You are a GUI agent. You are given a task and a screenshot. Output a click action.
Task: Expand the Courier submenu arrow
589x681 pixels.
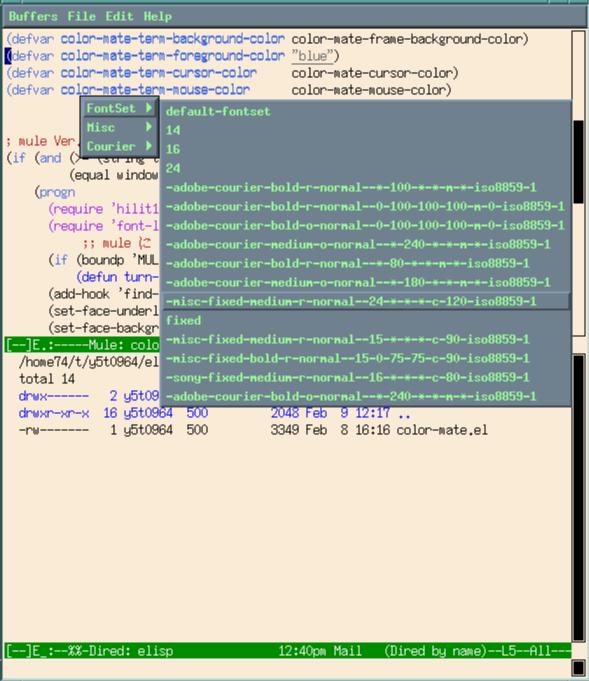(x=149, y=145)
